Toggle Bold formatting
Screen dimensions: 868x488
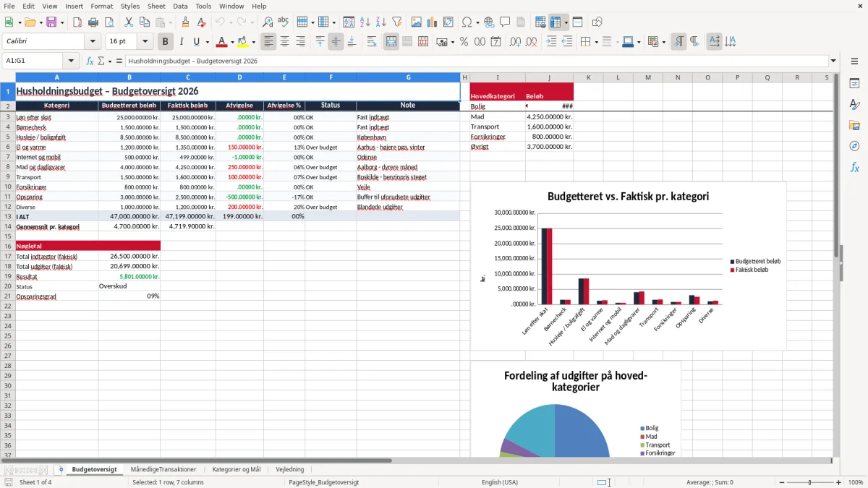pos(166,42)
